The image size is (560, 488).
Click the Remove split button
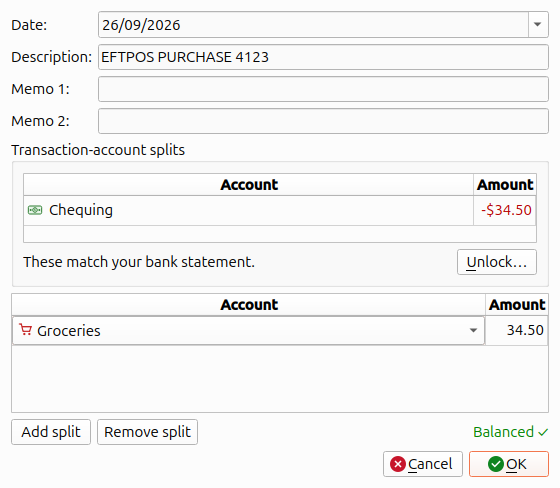tap(147, 432)
